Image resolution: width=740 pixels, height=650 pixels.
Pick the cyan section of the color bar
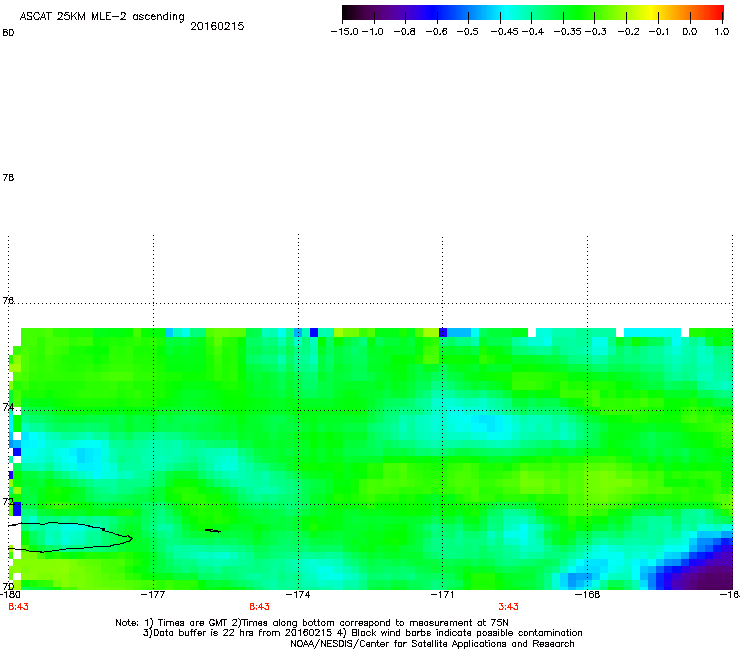(507, 12)
